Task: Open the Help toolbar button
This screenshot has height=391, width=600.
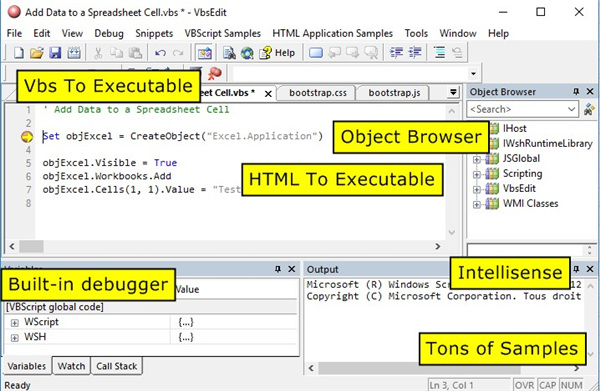Action: click(277, 53)
